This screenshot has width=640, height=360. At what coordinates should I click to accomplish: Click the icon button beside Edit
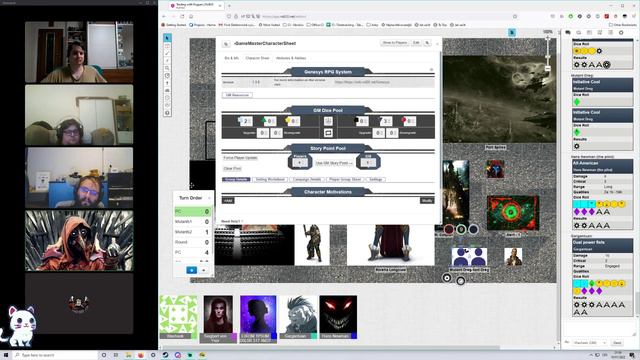(427, 43)
